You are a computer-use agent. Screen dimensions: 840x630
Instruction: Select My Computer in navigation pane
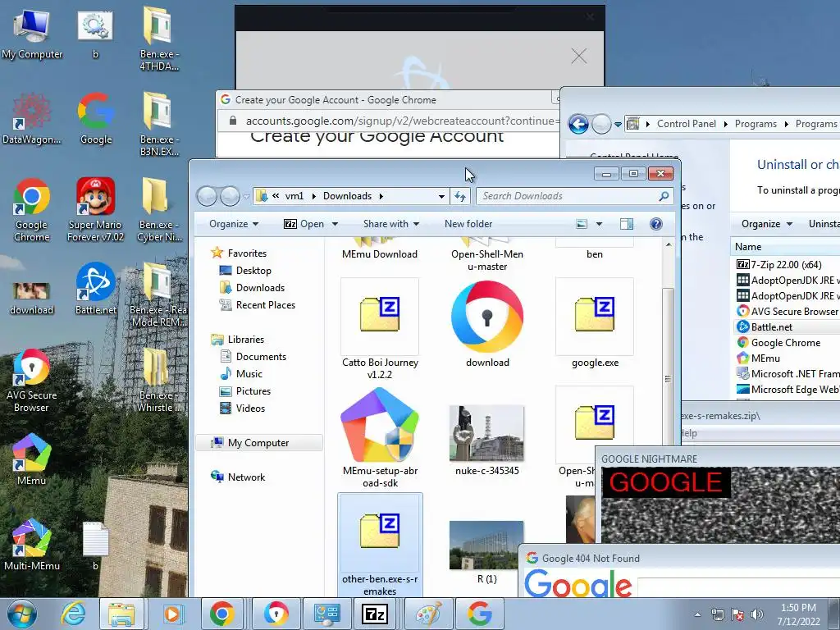[259, 442]
